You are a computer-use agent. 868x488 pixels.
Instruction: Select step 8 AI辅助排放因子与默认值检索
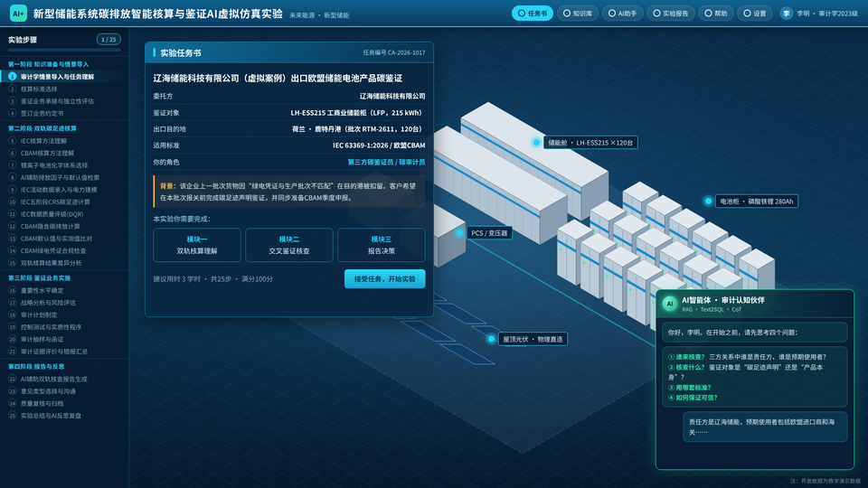point(64,177)
